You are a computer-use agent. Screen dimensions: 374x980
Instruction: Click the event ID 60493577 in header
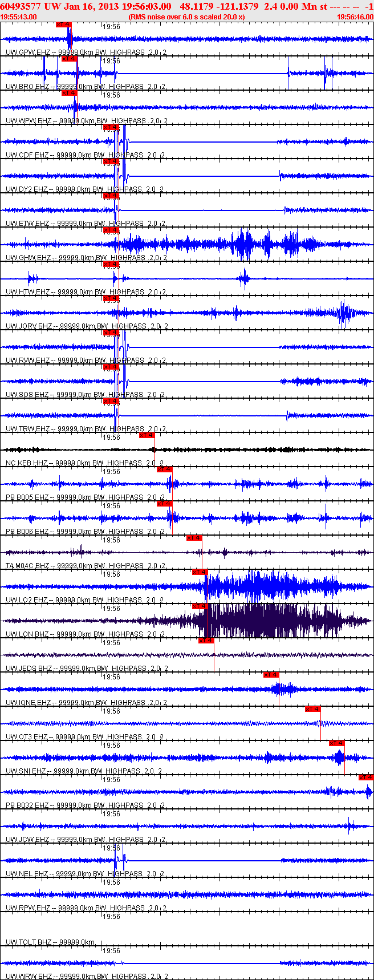[20, 6]
